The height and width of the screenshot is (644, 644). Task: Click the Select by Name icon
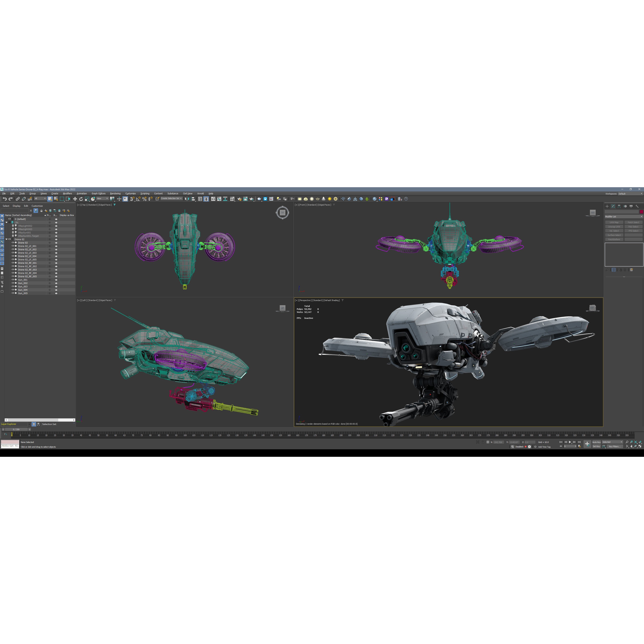(56, 199)
